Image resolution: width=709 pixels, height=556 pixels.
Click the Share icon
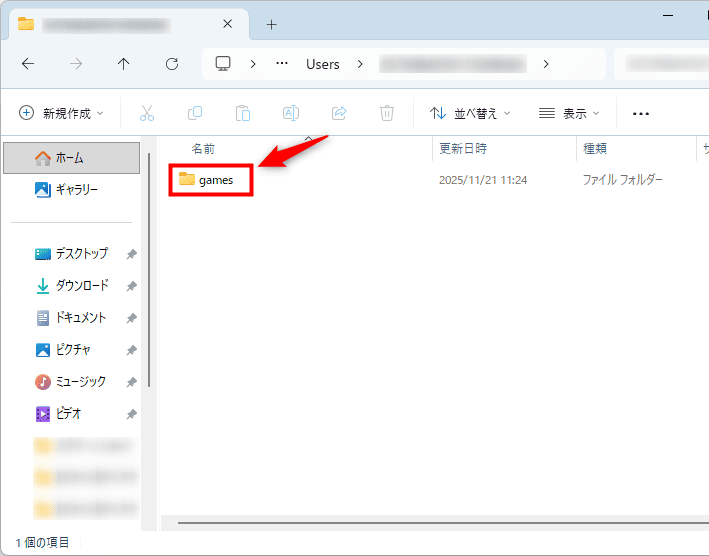pyautogui.click(x=339, y=113)
